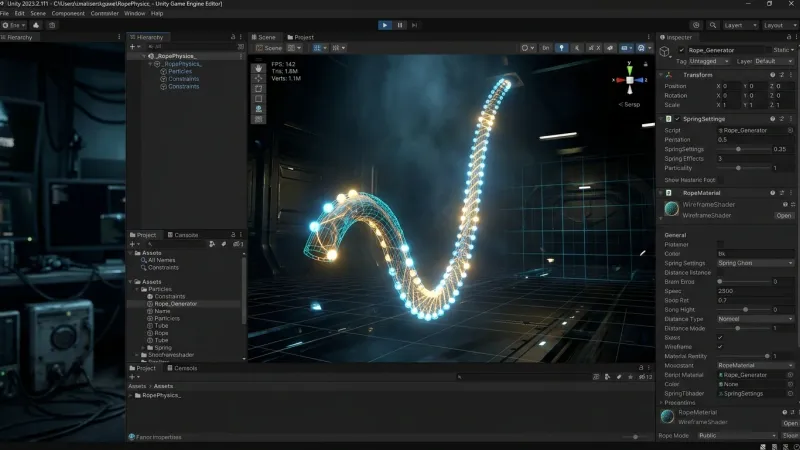This screenshot has width=800, height=450.
Task: Click the plus add button in Hierarchy
Action: click(134, 46)
